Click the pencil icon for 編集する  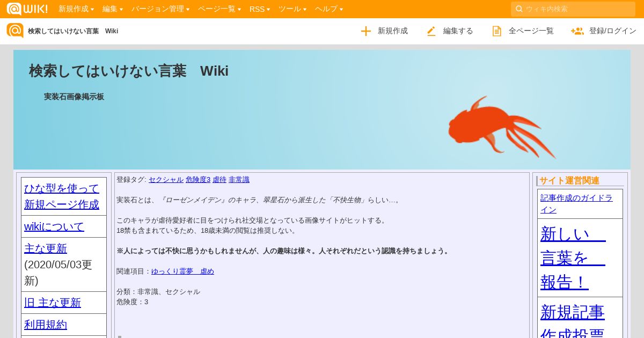431,31
